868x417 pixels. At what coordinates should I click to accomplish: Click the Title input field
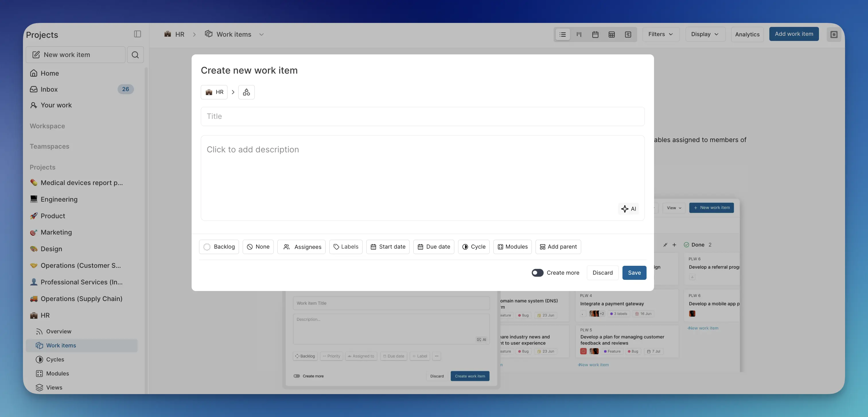tap(423, 117)
